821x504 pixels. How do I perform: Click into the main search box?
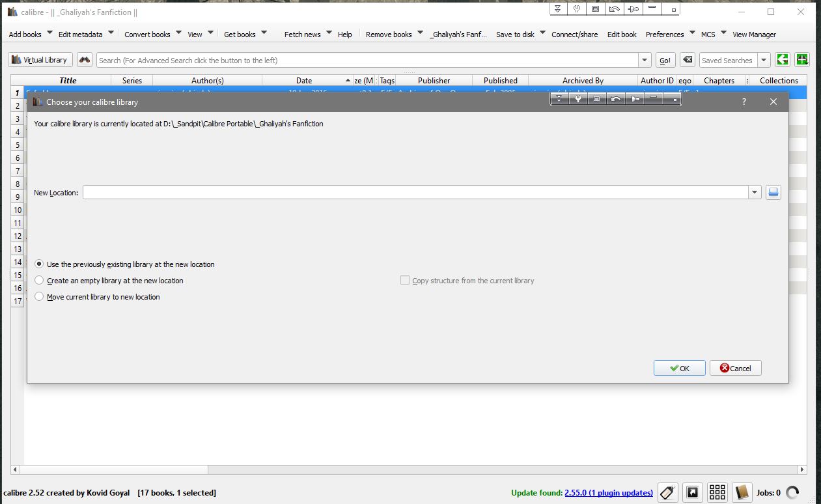pos(367,60)
